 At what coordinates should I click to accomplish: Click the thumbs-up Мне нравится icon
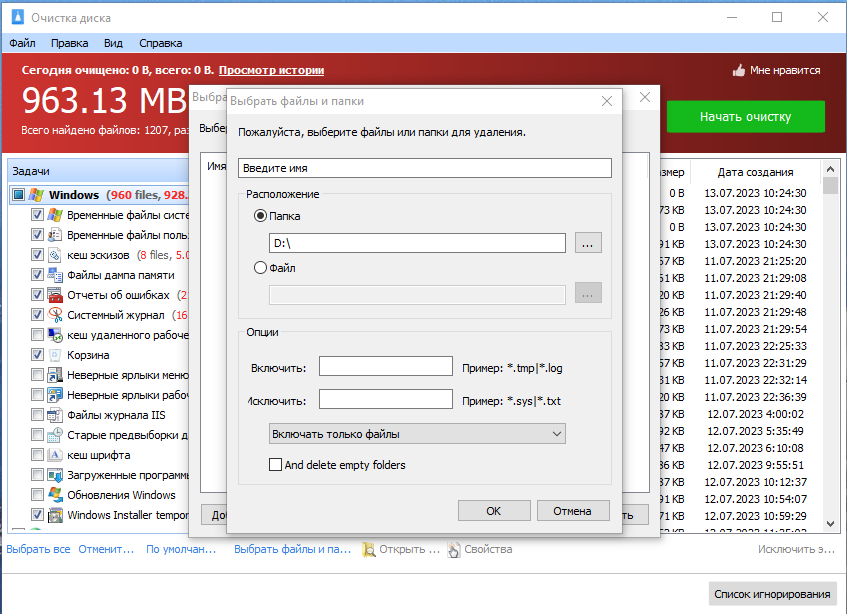click(x=738, y=70)
